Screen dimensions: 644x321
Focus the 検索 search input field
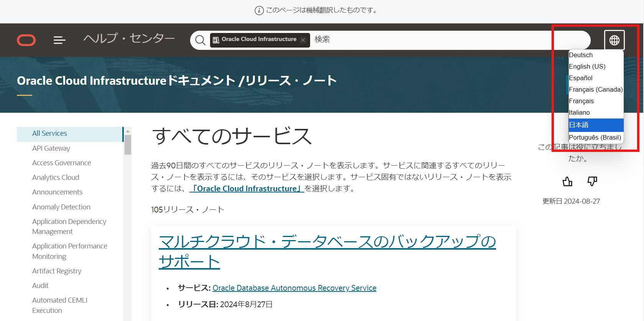pyautogui.click(x=449, y=40)
